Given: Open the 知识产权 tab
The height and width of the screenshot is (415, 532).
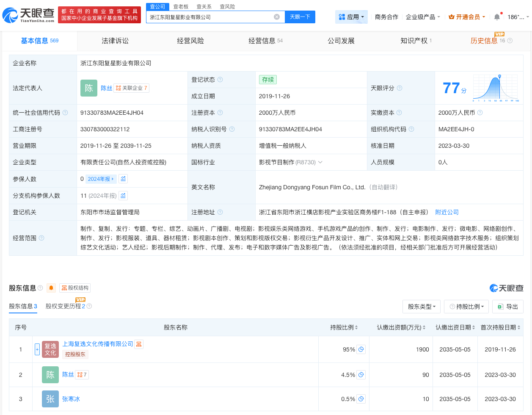Looking at the screenshot, I should coord(416,41).
